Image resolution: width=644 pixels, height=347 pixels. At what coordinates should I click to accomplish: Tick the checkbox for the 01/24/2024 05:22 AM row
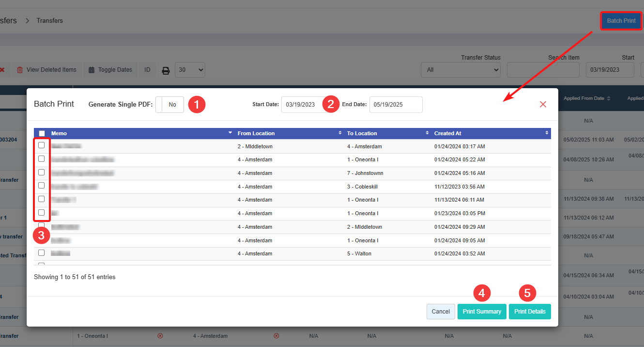tap(42, 158)
